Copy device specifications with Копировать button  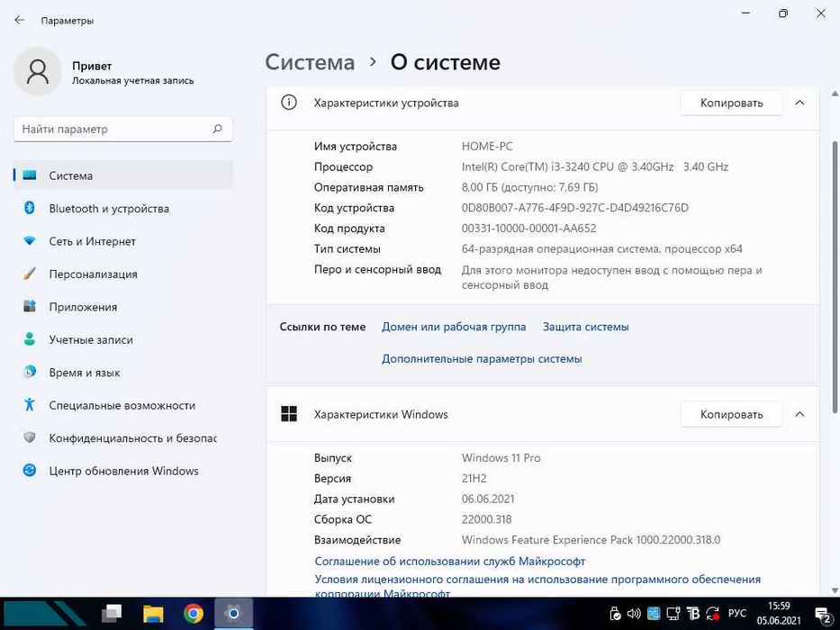click(x=731, y=103)
